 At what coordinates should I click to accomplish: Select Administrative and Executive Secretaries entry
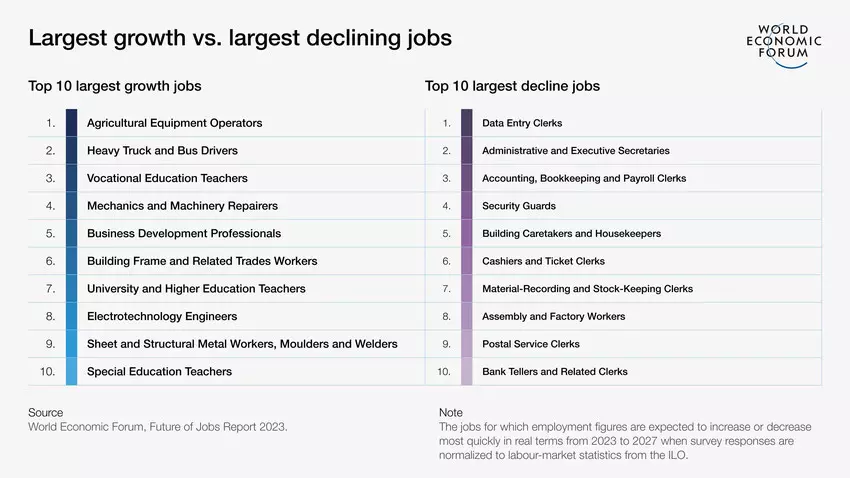[575, 151]
